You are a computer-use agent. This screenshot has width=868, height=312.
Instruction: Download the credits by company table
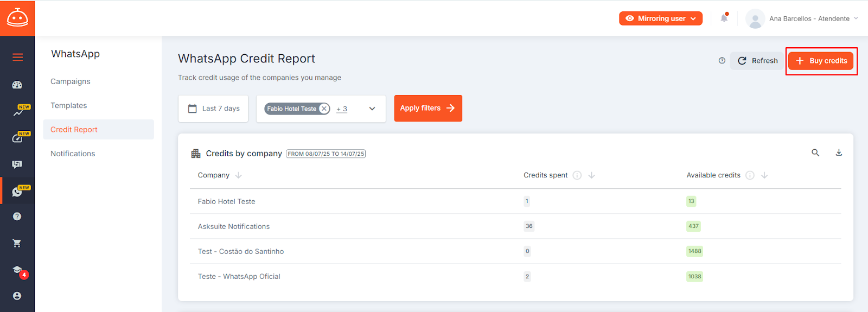tap(839, 152)
